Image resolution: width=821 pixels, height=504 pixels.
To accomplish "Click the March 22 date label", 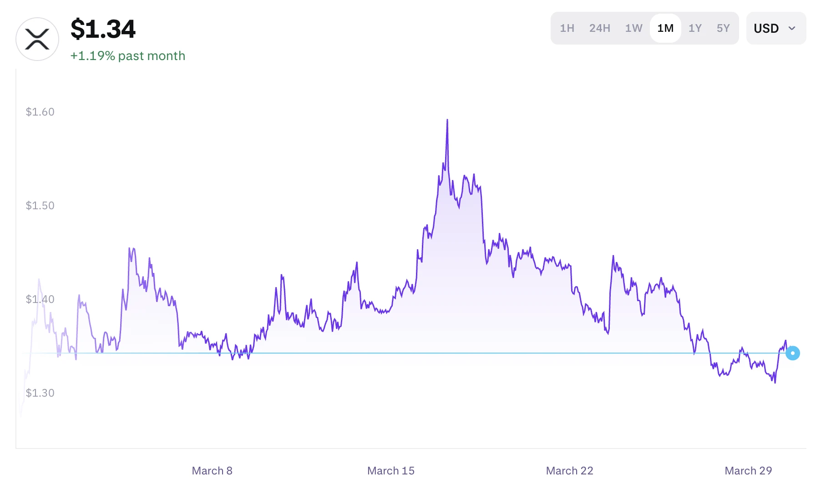I will 569,471.
